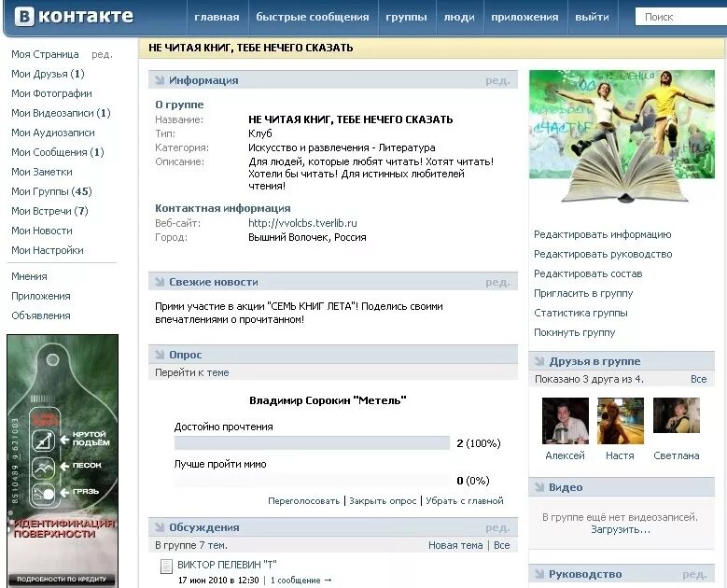The width and height of the screenshot is (727, 588).
Task: Click Загрузить… in Видео section
Action: click(x=621, y=529)
